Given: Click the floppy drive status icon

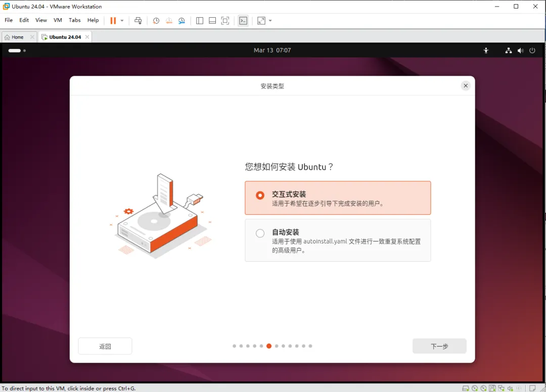Looking at the screenshot, I should (x=492, y=388).
